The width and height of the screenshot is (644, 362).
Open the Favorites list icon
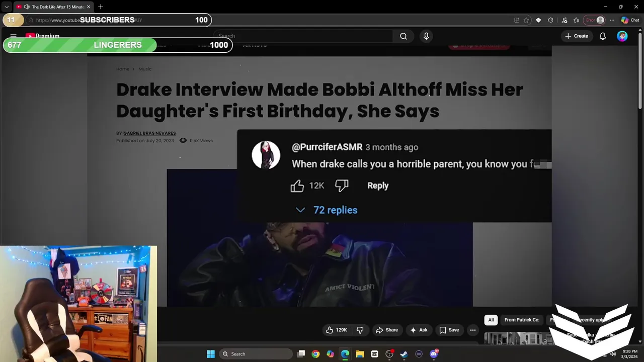[576, 20]
